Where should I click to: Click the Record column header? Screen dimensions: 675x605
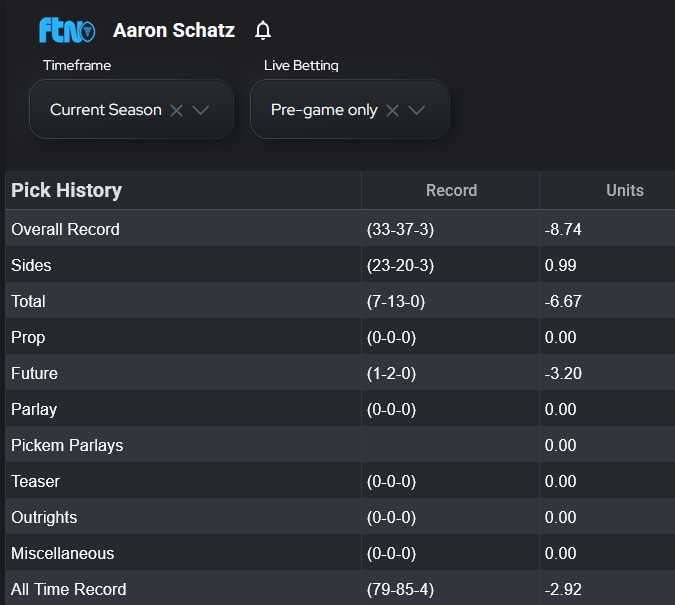[x=451, y=190]
